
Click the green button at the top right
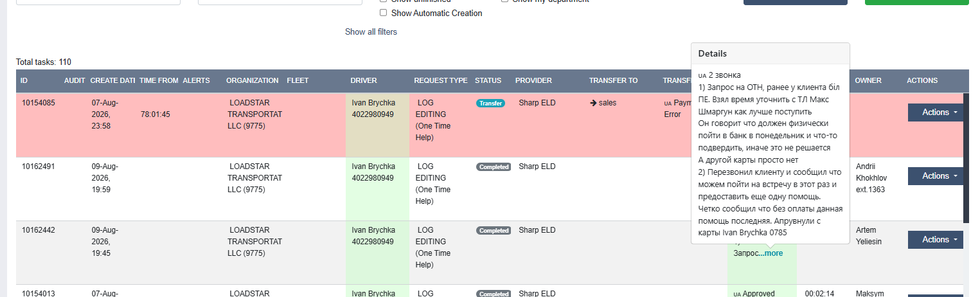pos(917,2)
